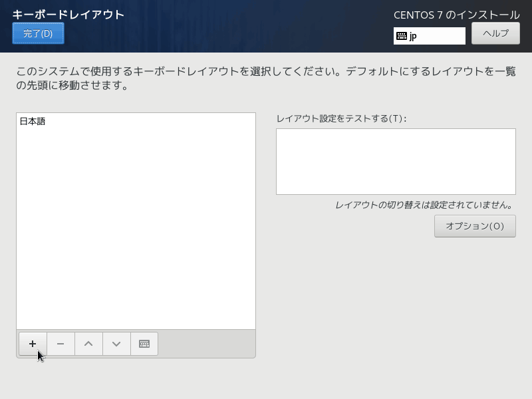The width and height of the screenshot is (532, 399).
Task: Click empty area of the layout list
Action: pyautogui.click(x=136, y=233)
